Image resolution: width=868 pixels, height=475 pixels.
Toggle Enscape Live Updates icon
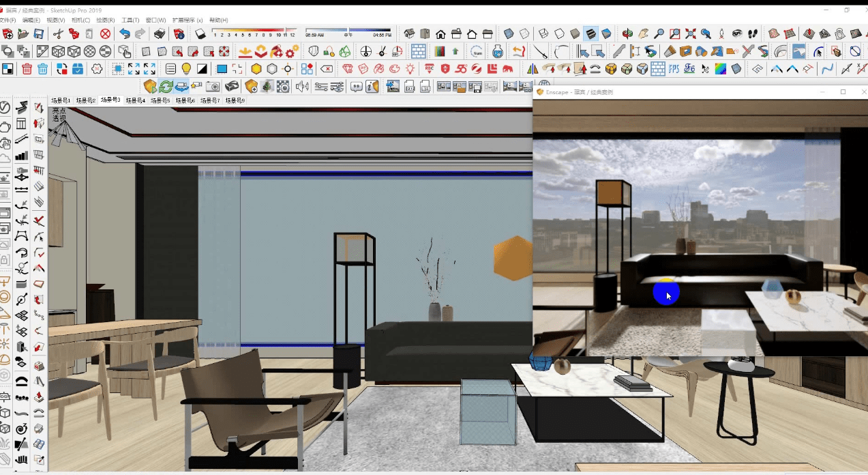(166, 86)
